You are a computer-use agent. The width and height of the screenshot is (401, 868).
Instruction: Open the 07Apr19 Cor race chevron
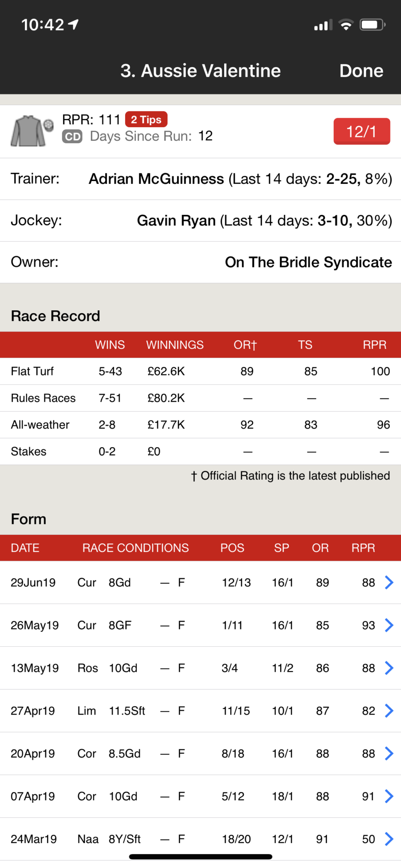(389, 796)
